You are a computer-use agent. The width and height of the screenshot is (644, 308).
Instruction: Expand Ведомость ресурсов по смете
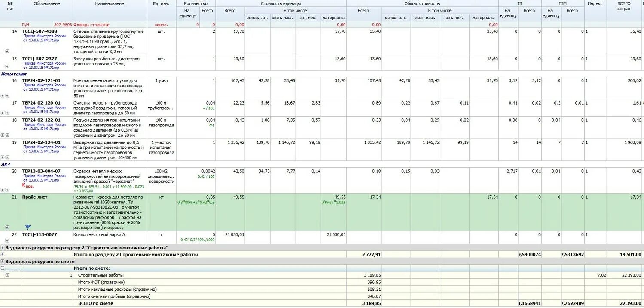click(3, 262)
